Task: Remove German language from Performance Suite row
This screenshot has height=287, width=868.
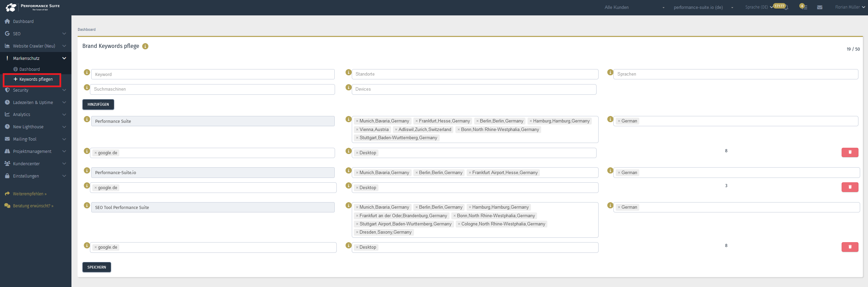Action: point(619,121)
